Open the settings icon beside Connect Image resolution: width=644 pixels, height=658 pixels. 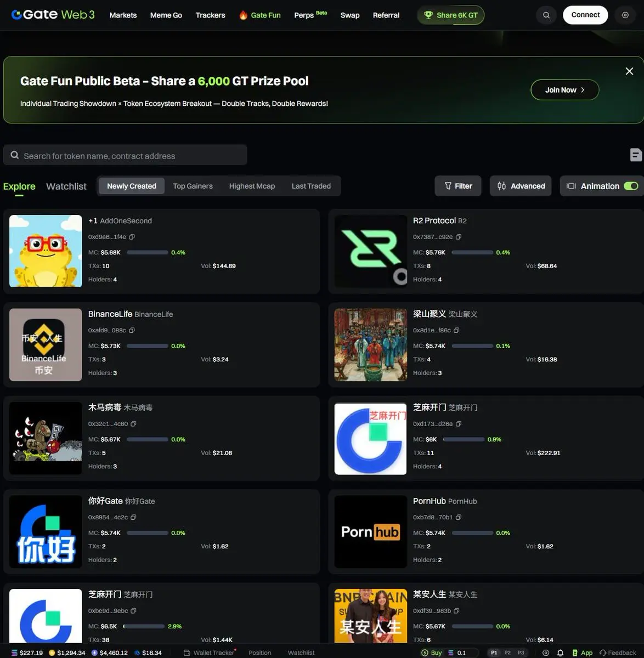click(x=625, y=15)
